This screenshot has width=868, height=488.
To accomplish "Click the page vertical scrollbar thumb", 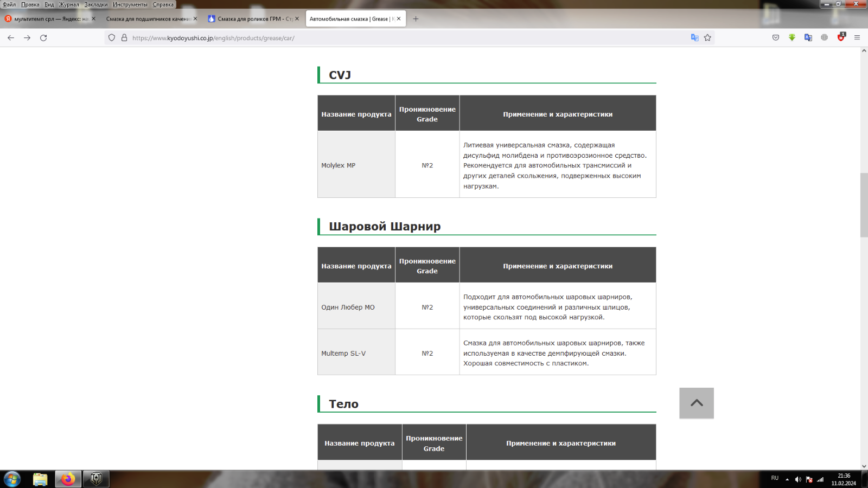I will click(864, 205).
